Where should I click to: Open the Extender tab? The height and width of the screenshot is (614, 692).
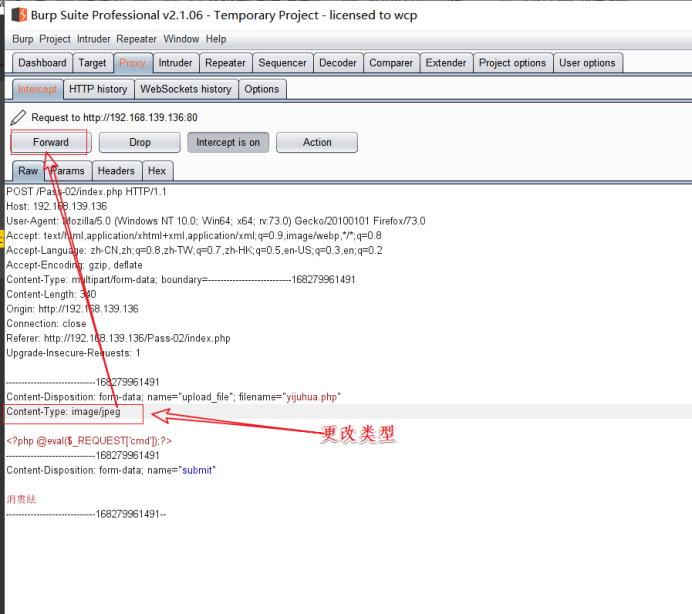coord(446,63)
